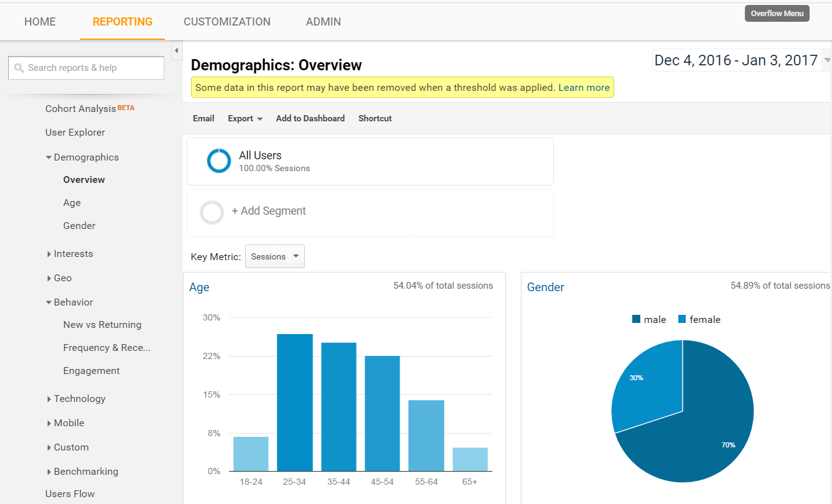Click '54.89% of total sessions' text
The image size is (832, 504).
pos(780,286)
